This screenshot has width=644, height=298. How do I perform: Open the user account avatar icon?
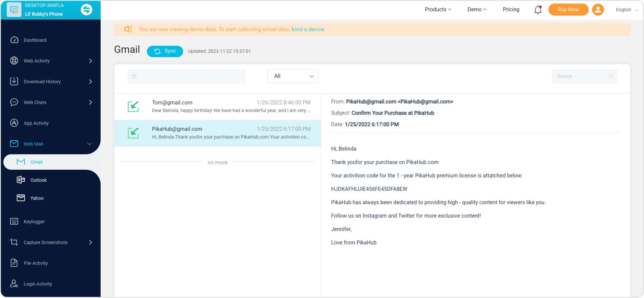click(x=598, y=9)
